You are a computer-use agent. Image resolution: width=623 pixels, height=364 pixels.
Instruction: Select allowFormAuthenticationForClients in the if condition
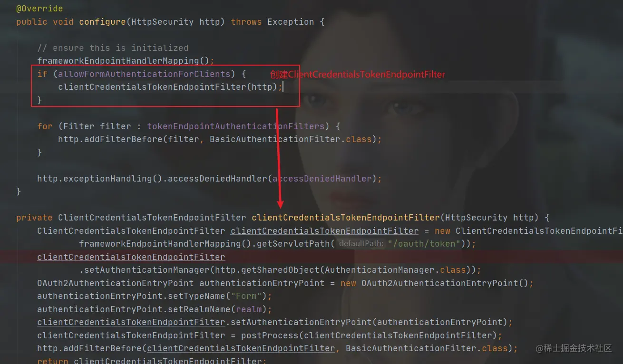pos(144,74)
